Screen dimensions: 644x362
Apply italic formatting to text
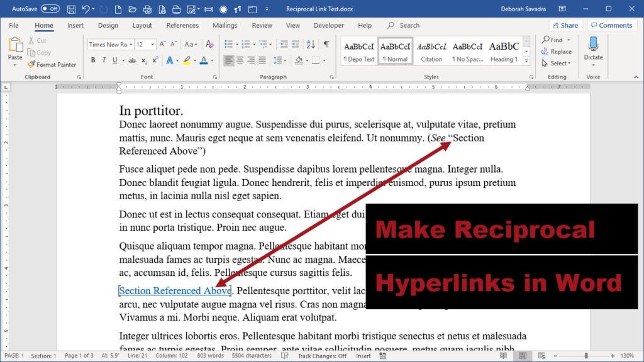(x=103, y=60)
